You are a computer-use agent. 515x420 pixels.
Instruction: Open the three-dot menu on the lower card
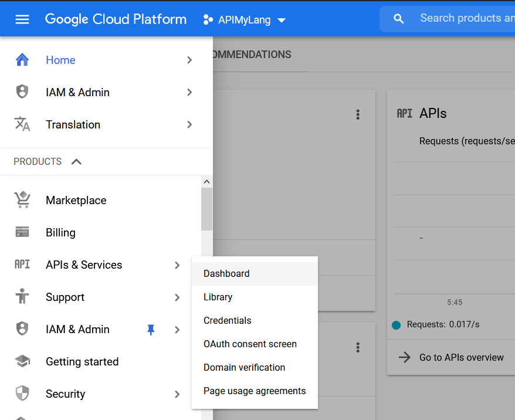click(x=358, y=347)
